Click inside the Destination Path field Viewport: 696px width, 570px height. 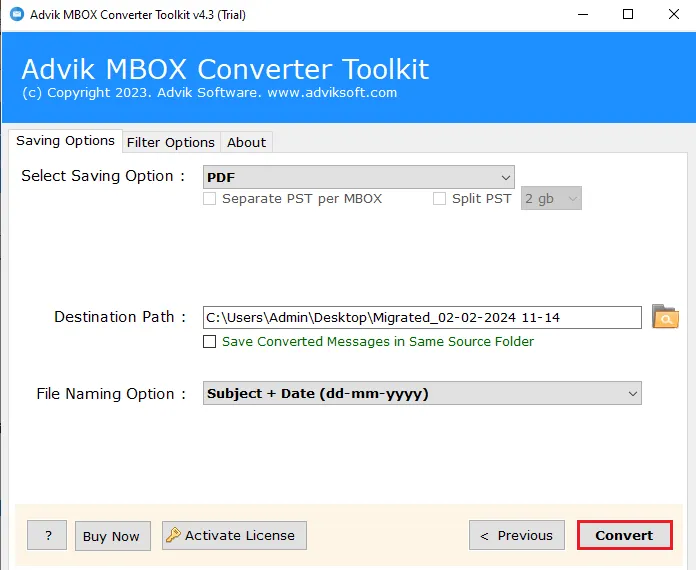(422, 317)
